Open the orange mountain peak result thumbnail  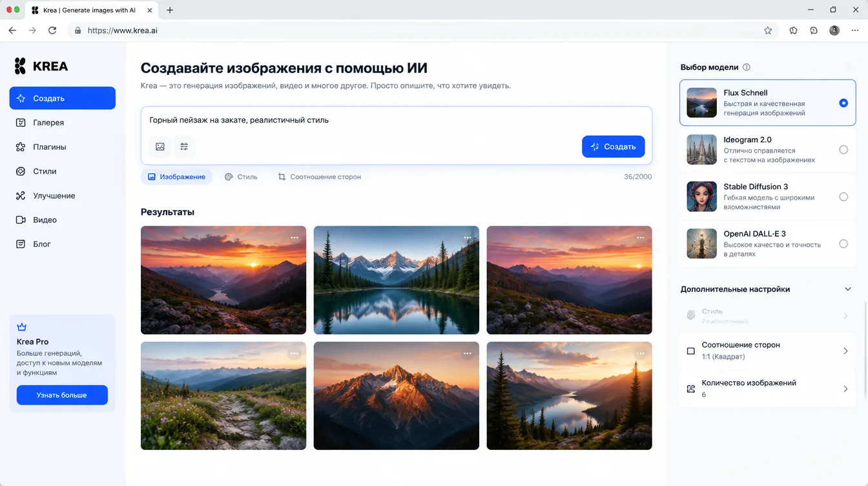pyautogui.click(x=397, y=396)
